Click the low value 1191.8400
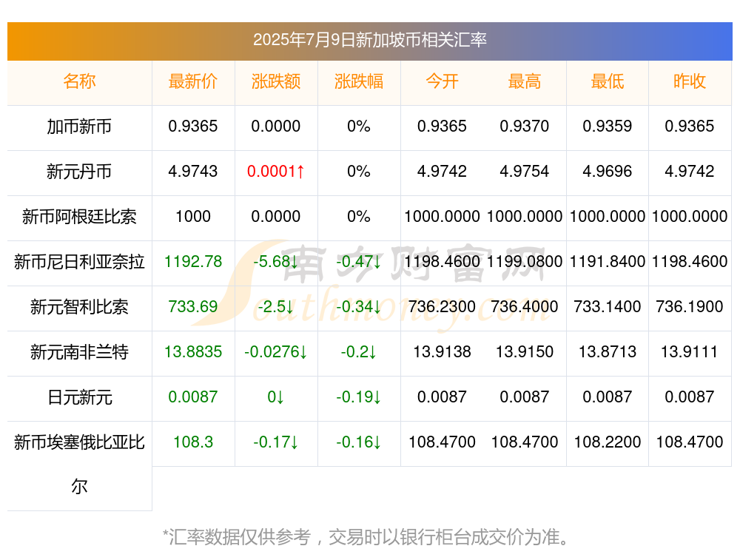 pyautogui.click(x=608, y=261)
